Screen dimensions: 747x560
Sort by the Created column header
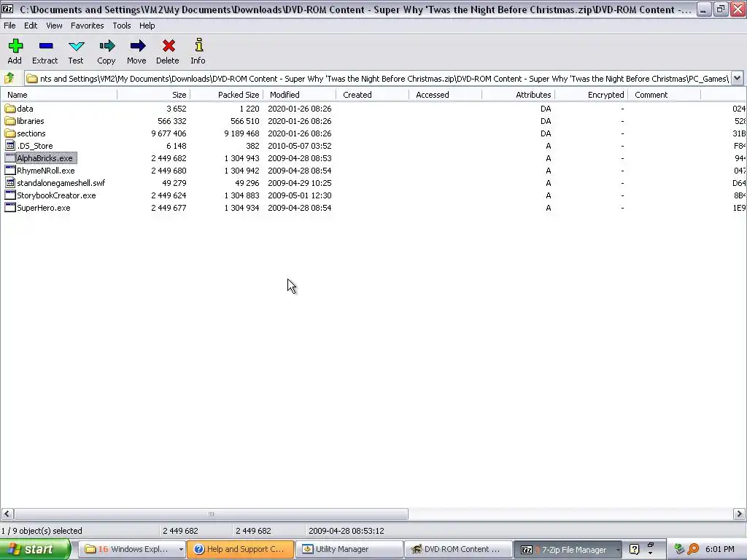tap(372, 95)
